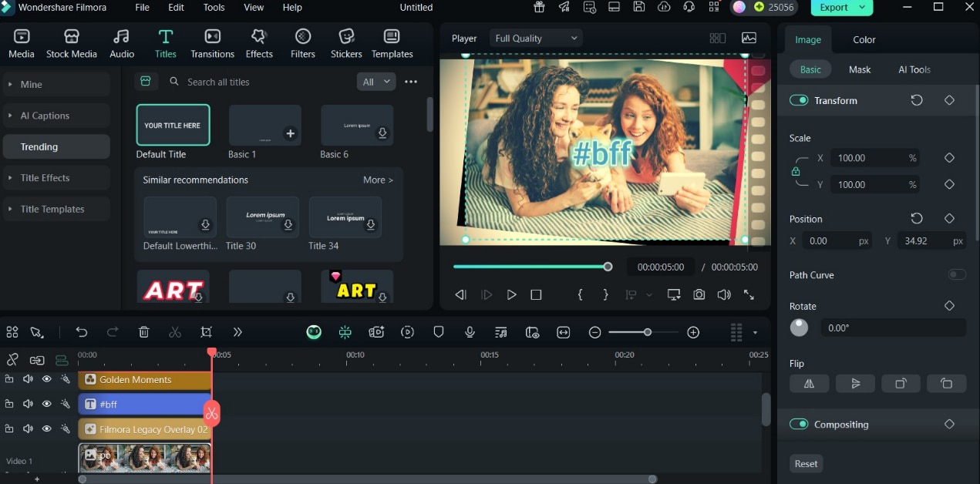Add Basic 1 title with plus button
This screenshot has width=980, height=484.
(291, 133)
